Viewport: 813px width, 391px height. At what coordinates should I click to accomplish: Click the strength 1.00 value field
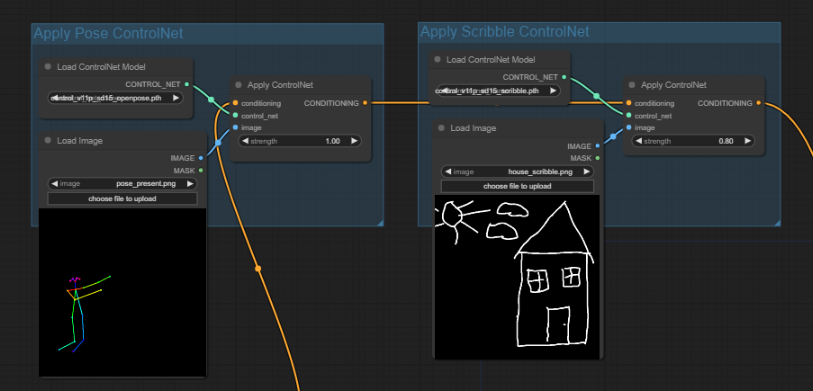tap(300, 141)
